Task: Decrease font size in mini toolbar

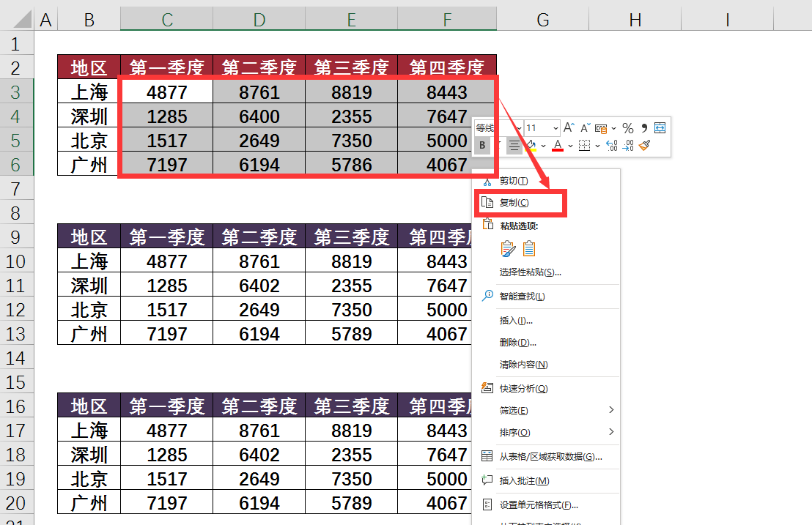Action: pos(586,127)
